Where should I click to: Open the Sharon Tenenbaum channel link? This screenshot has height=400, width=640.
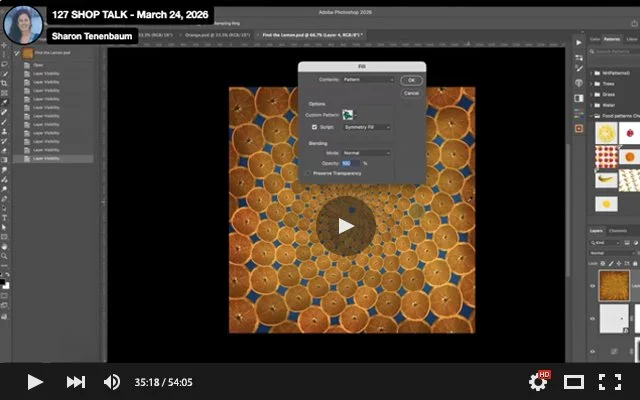click(92, 36)
